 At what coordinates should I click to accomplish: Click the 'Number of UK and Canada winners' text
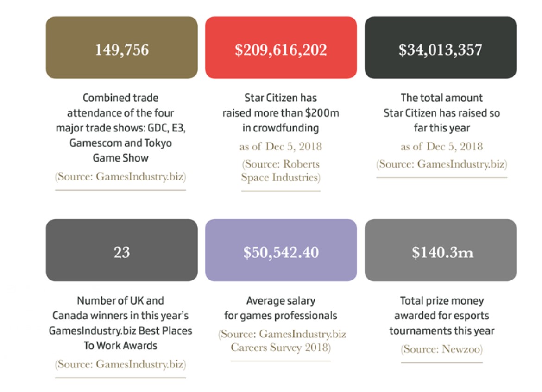[120, 323]
